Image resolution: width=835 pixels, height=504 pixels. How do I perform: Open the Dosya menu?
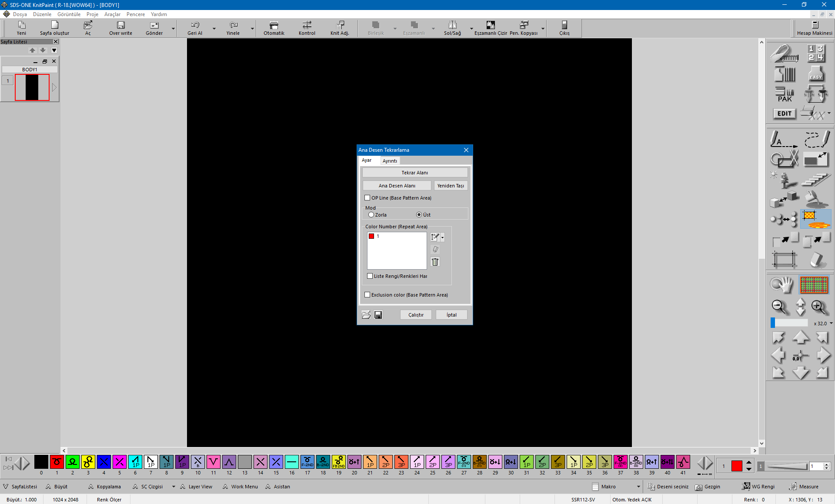(x=20, y=14)
